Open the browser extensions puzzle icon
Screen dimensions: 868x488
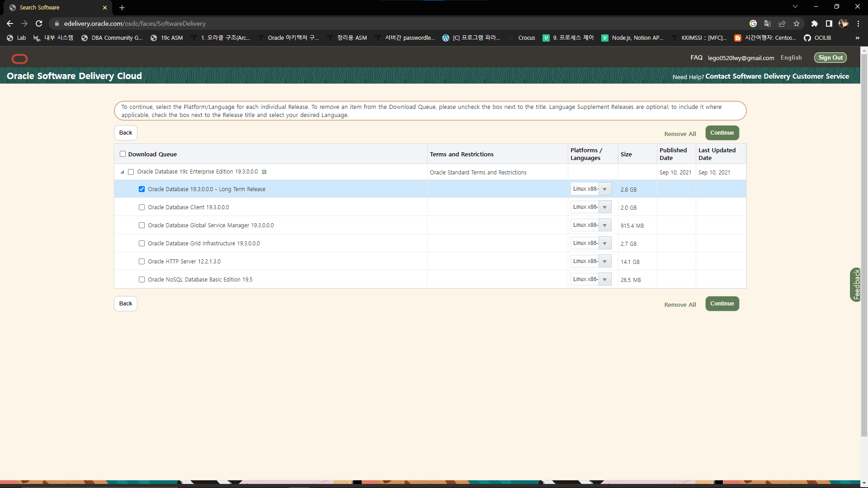[x=814, y=23]
